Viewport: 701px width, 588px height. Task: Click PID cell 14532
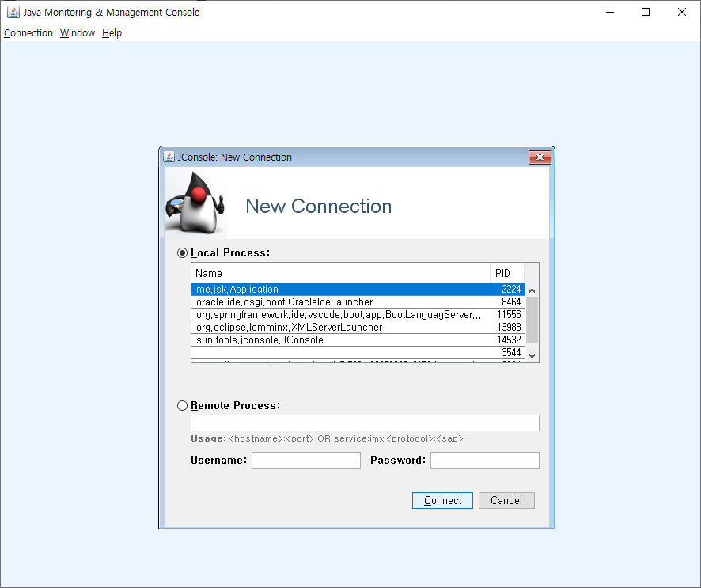(509, 340)
